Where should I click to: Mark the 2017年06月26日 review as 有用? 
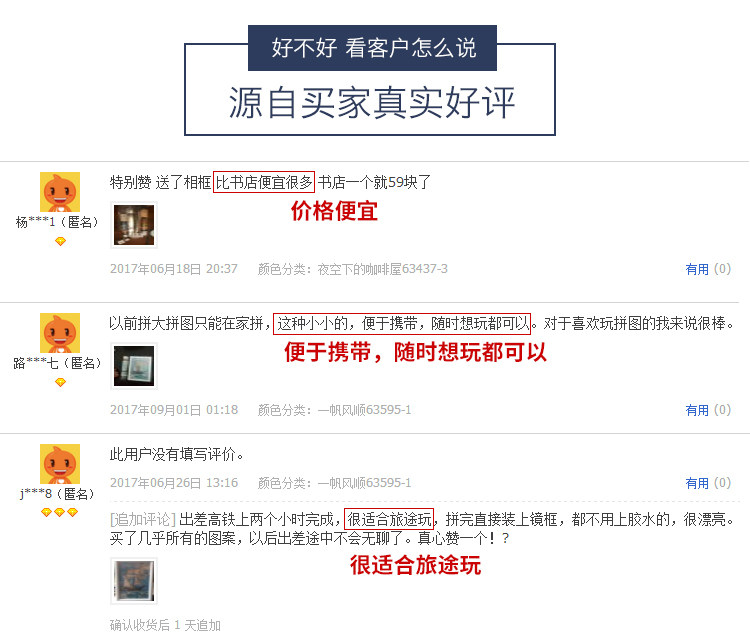696,483
